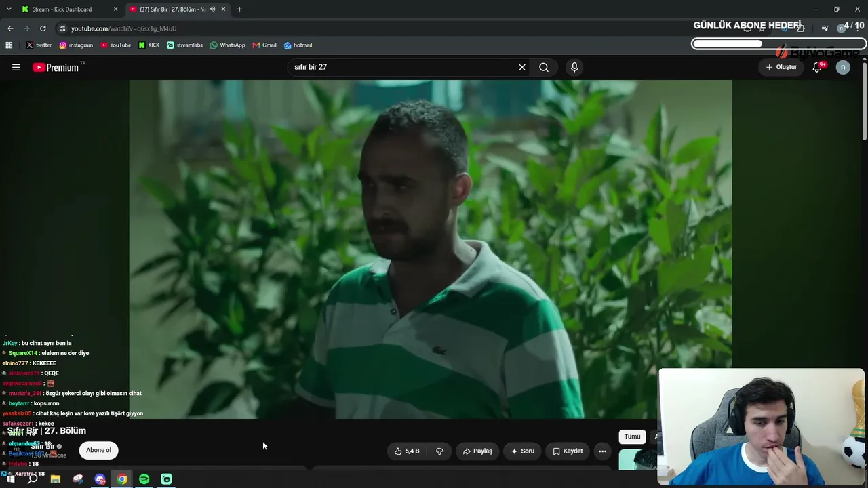
Task: Open the recommended video thumbnail under Tümü
Action: (637, 460)
